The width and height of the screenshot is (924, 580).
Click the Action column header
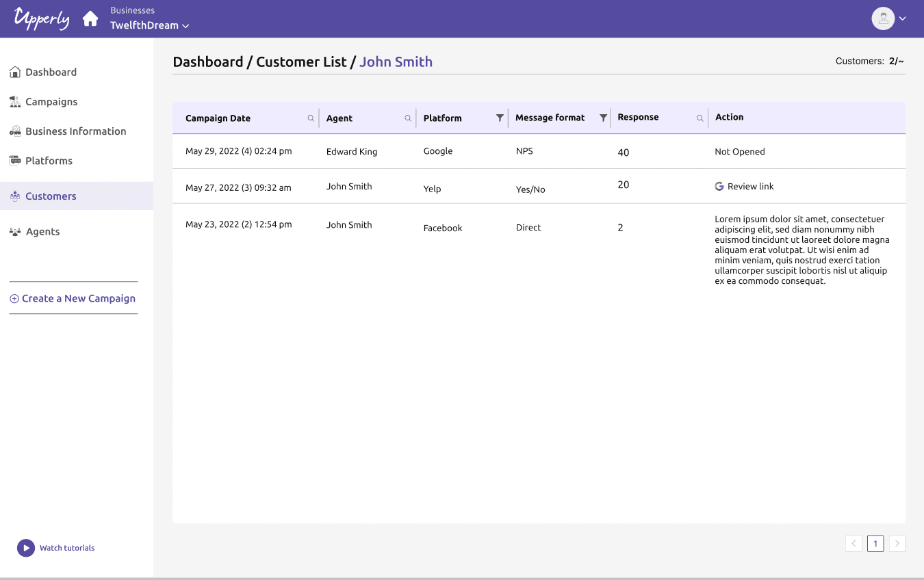click(729, 117)
